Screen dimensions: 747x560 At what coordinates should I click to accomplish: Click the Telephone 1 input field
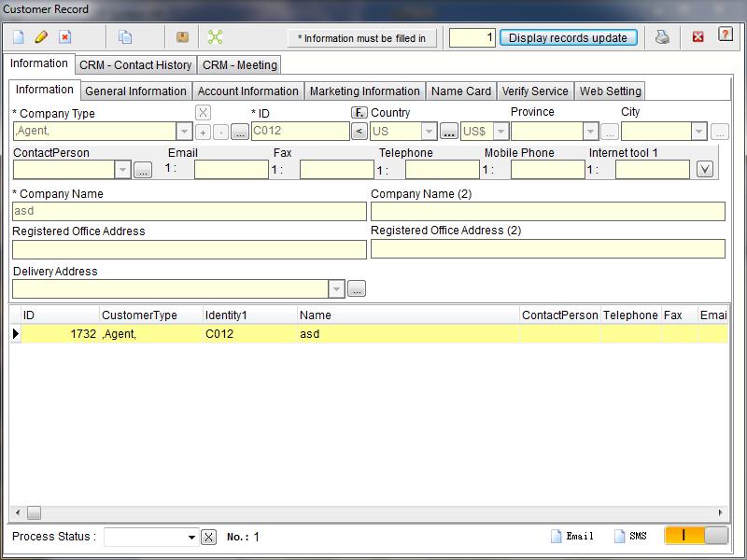click(442, 170)
